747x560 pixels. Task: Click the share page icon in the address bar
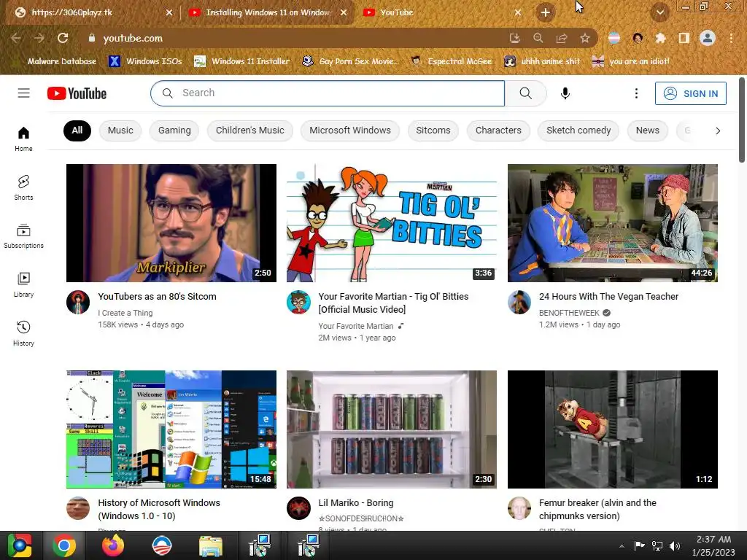point(562,38)
